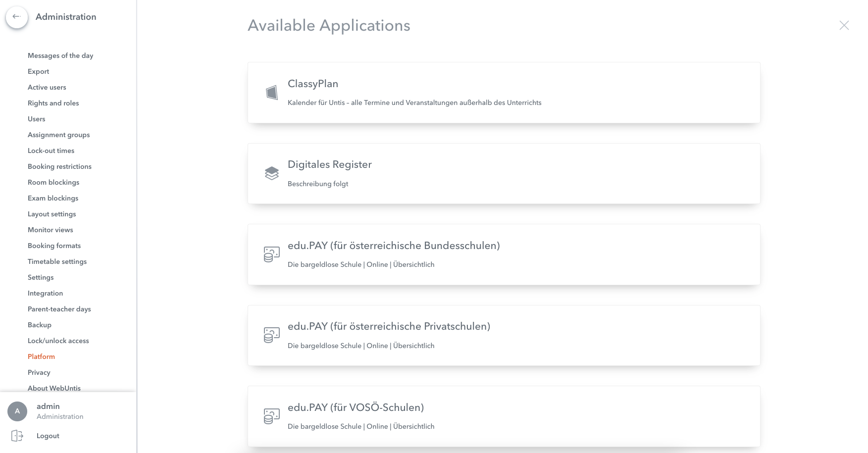Click 'Administration' role text under admin

pos(60,416)
